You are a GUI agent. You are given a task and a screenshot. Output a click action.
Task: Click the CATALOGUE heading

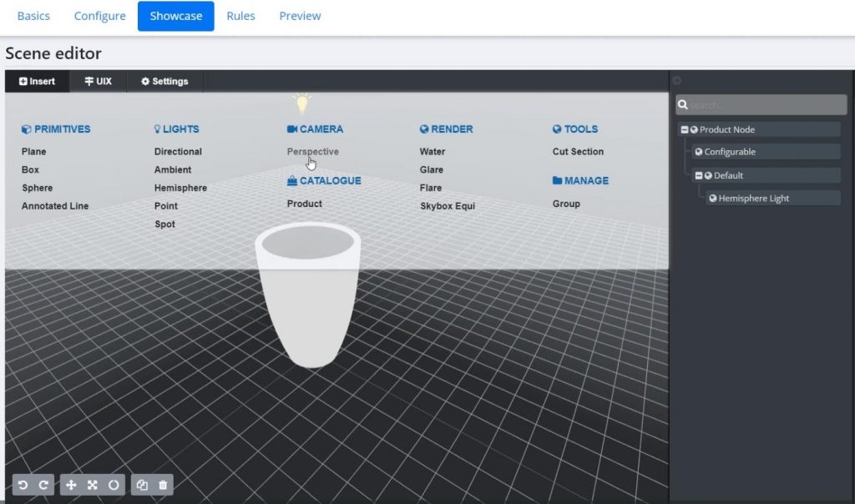tap(324, 180)
